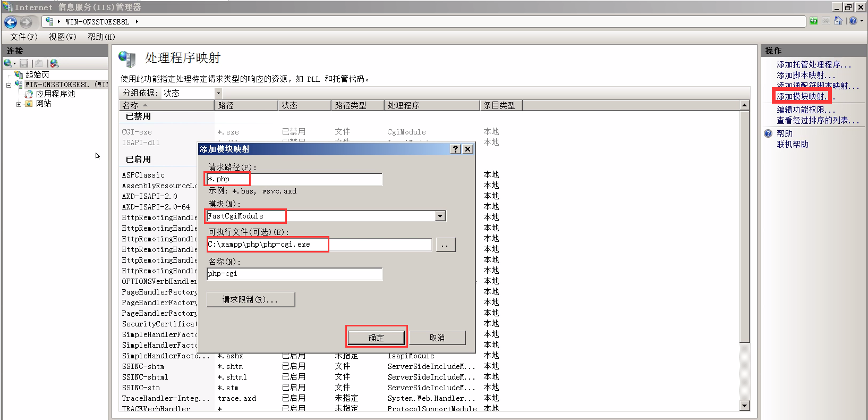Click the server icon in the address bar
This screenshot has height=420, width=868.
[49, 21]
